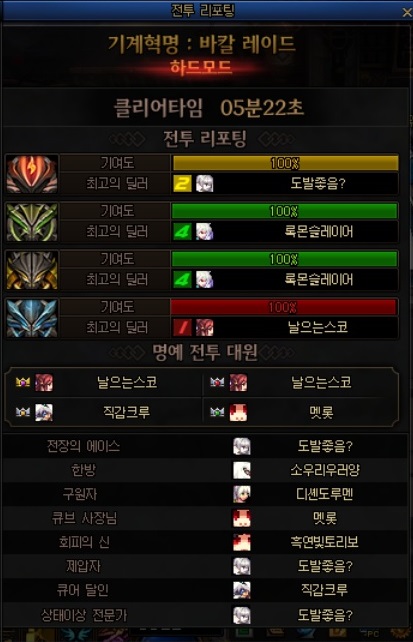This screenshot has width=413, height=642.
Task: Click the yellow 100% contribution bar
Action: pyautogui.click(x=285, y=163)
